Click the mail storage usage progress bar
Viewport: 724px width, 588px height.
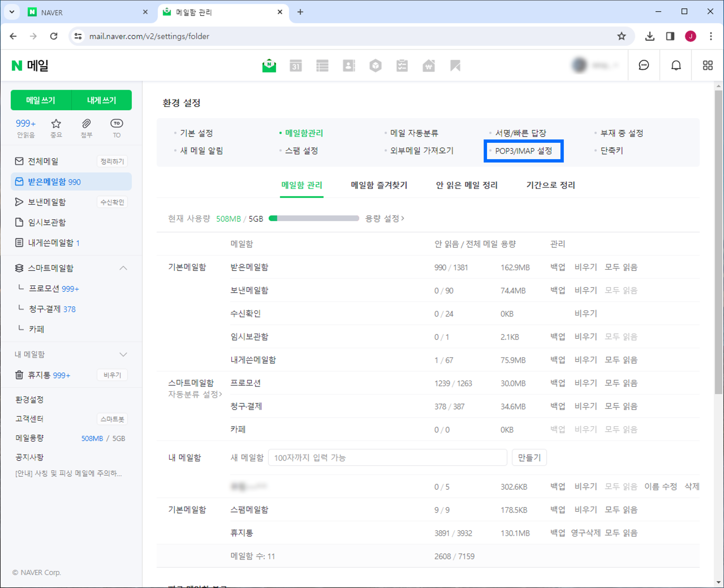313,219
